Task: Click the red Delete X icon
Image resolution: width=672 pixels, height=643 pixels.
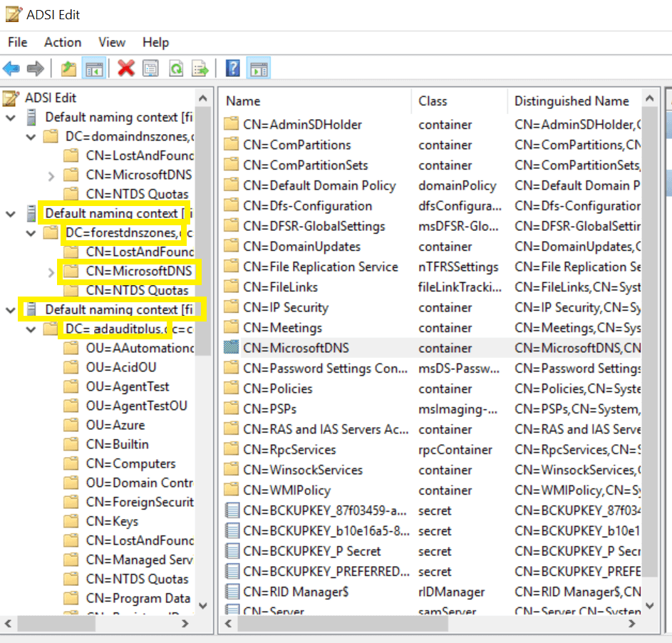Action: (125, 68)
